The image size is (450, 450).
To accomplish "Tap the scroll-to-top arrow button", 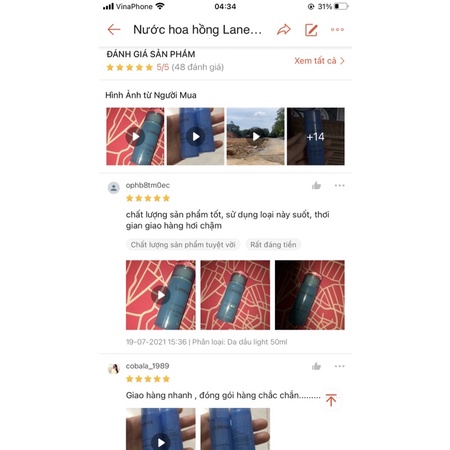I will pos(331,400).
